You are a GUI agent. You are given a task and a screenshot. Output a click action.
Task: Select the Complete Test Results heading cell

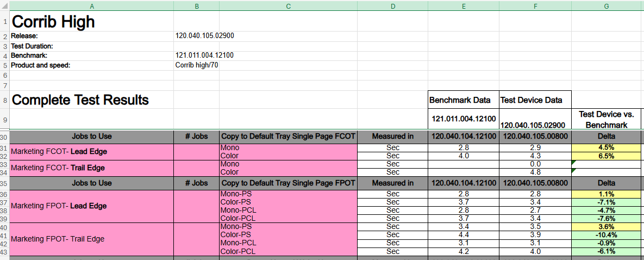coord(92,100)
